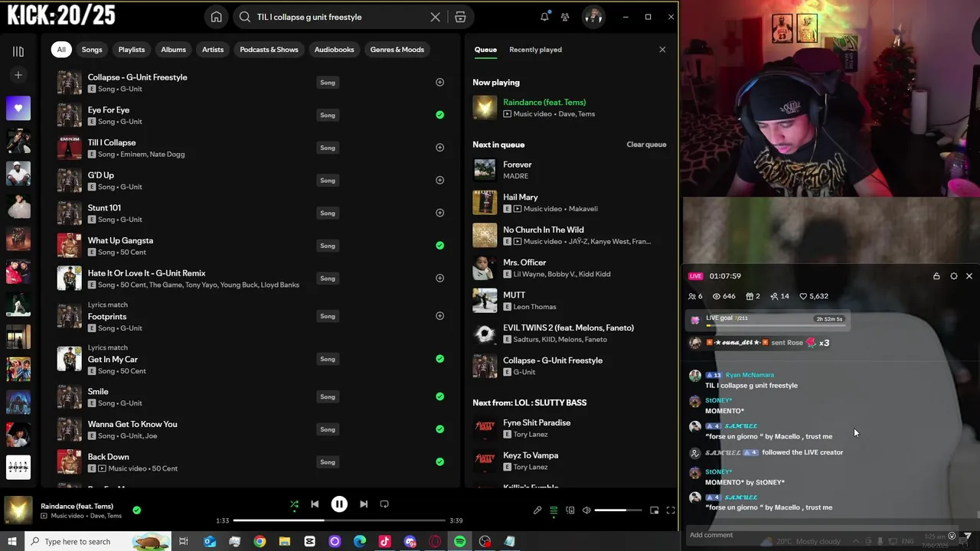Open Raindance (feat. Tems) now playing link
The width and height of the screenshot is (980, 551).
point(544,103)
